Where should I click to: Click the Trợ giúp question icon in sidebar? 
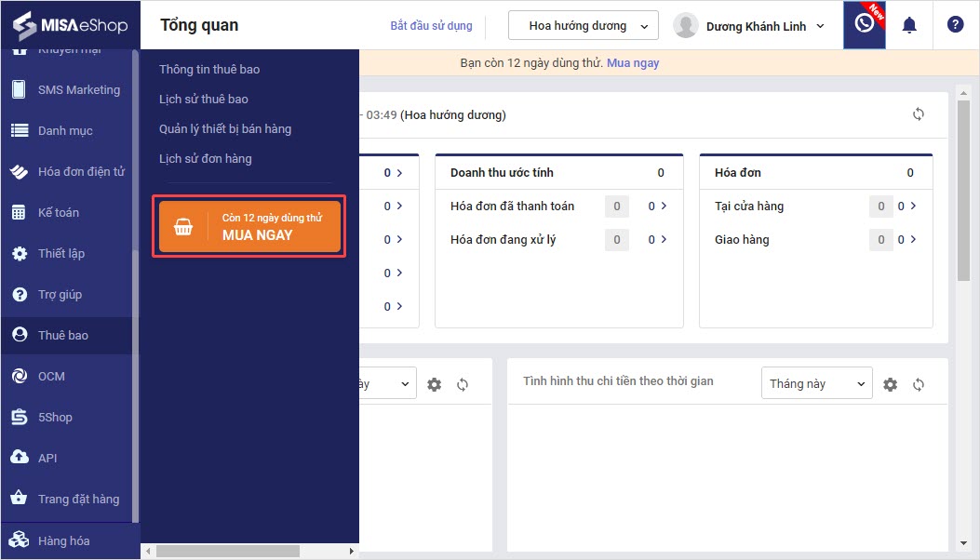point(20,294)
